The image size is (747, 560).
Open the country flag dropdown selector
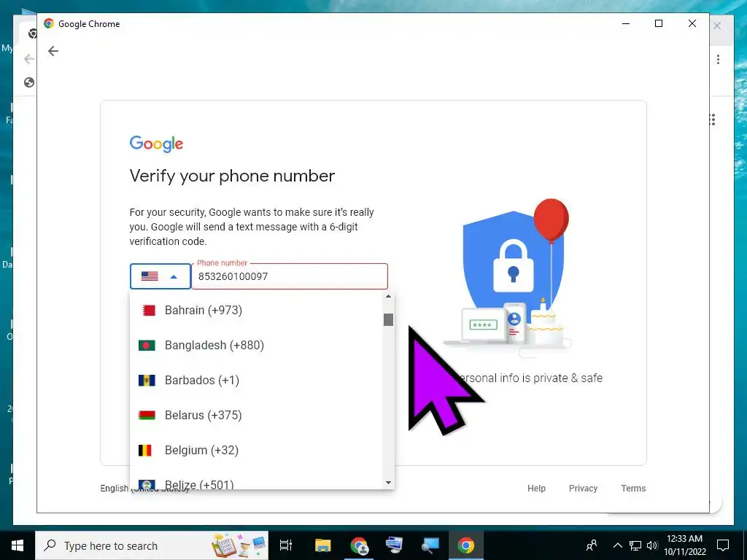(x=160, y=276)
